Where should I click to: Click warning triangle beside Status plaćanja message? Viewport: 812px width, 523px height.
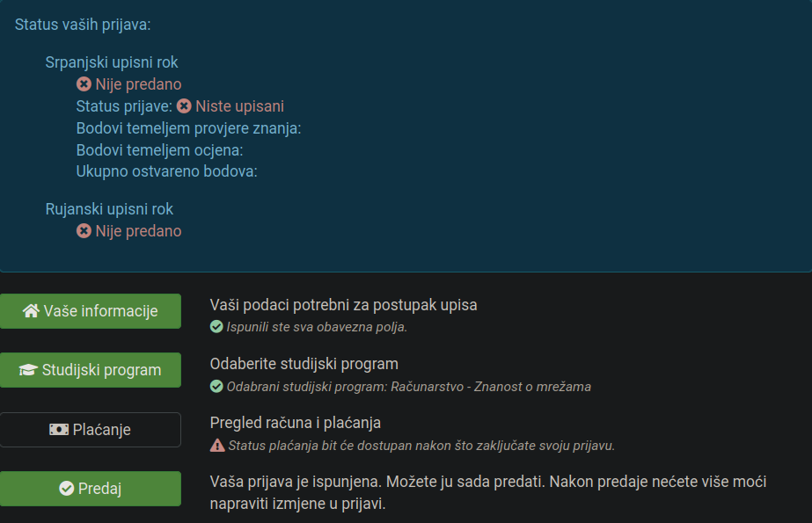(x=217, y=446)
